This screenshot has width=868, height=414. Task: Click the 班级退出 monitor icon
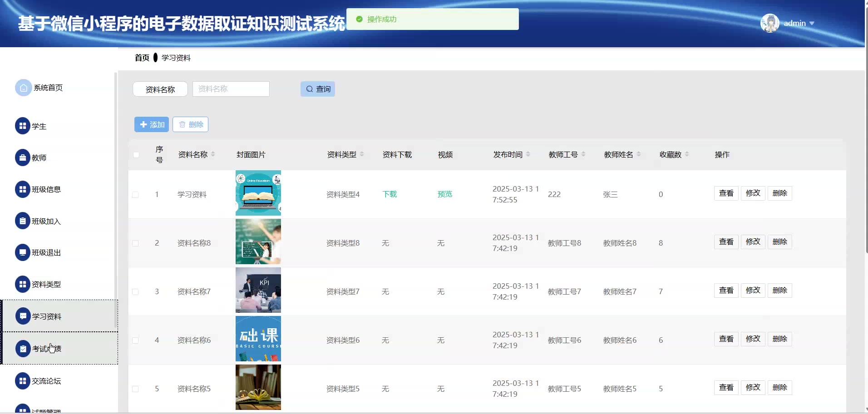pos(22,252)
